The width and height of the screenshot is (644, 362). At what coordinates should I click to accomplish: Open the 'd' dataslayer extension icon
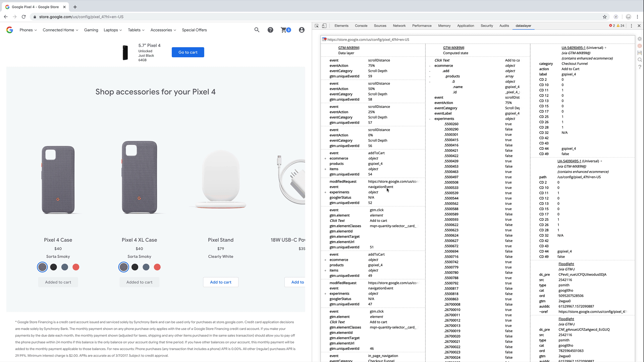pos(616,17)
